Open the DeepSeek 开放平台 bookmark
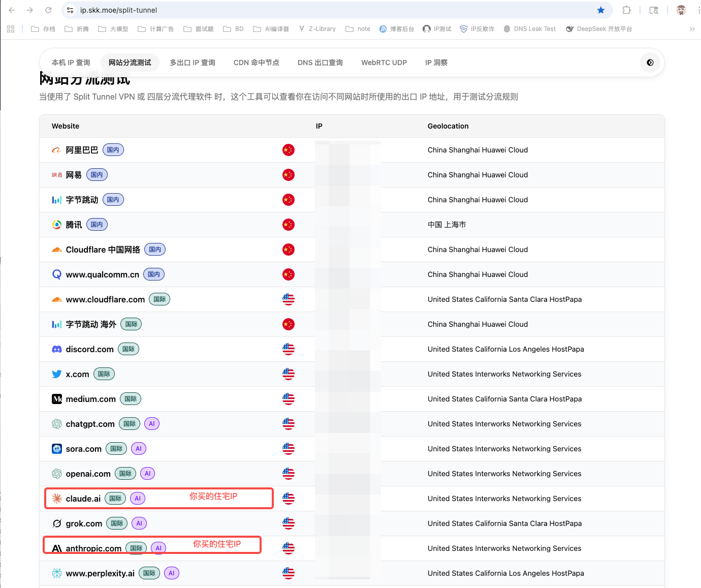Image resolution: width=701 pixels, height=588 pixels. pyautogui.click(x=599, y=29)
